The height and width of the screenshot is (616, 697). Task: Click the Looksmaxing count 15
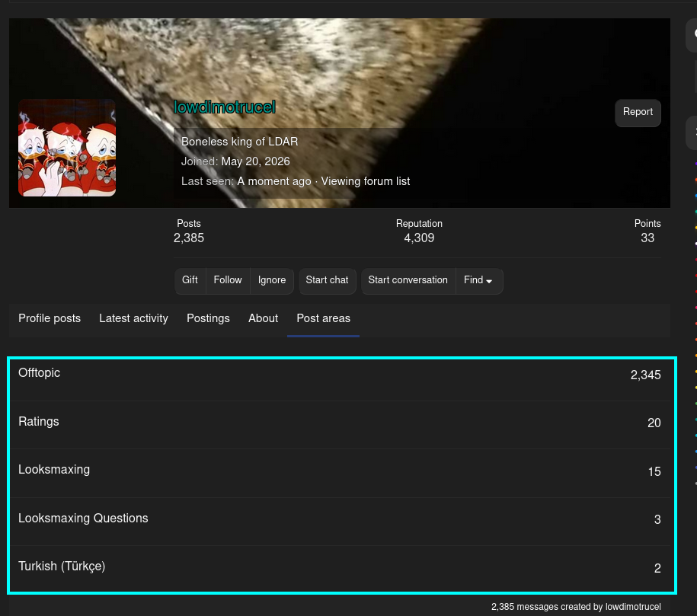click(x=654, y=472)
